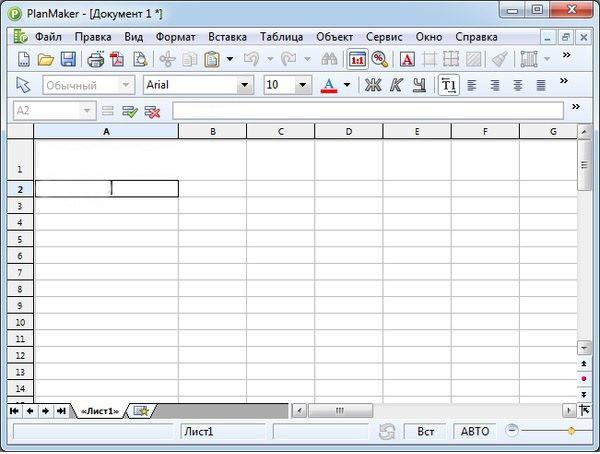The image size is (600, 454).
Task: Cut selection scissors icon
Action: tap(167, 59)
